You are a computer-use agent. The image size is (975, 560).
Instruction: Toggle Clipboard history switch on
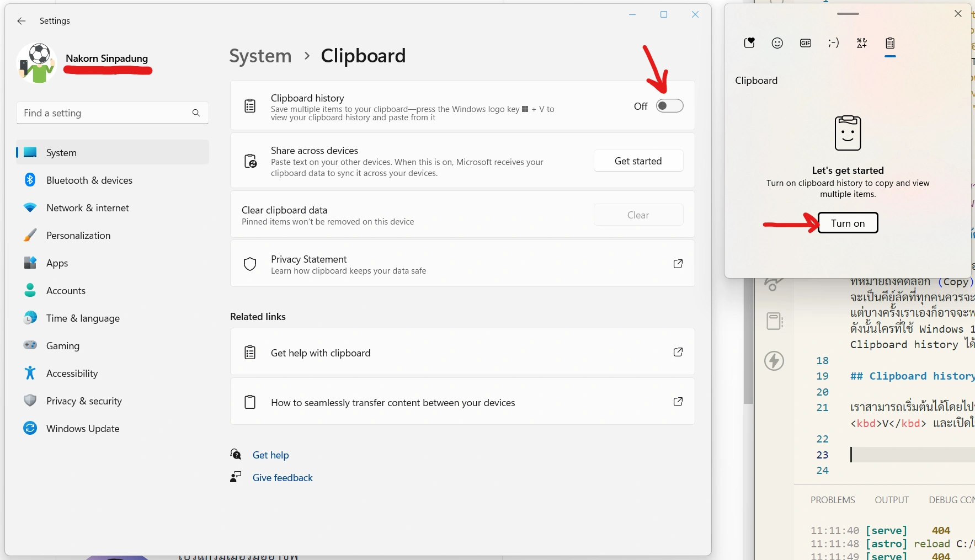(x=669, y=106)
